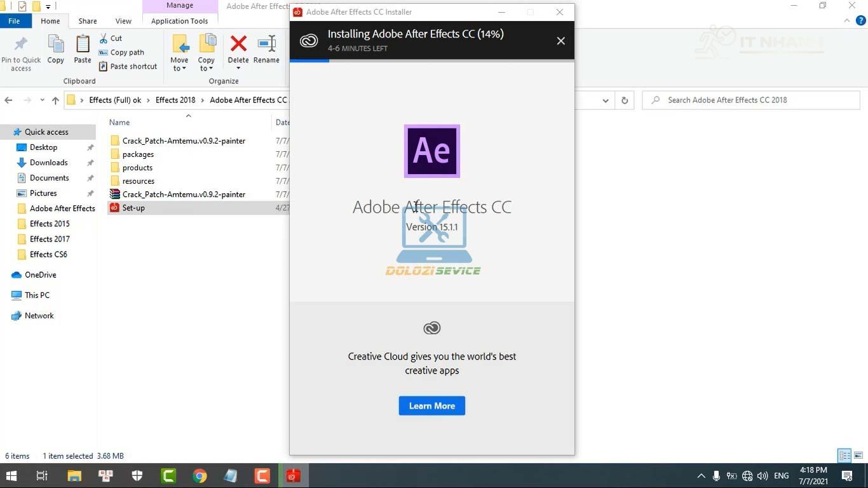Open Adobe After Effects folder in sidebar

point(62,208)
